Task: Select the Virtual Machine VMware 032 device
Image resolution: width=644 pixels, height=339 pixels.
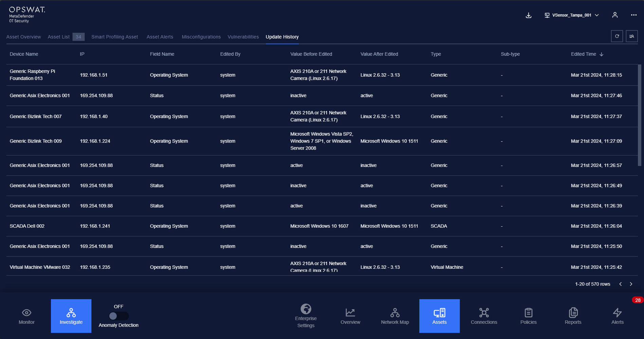Action: coord(40,267)
